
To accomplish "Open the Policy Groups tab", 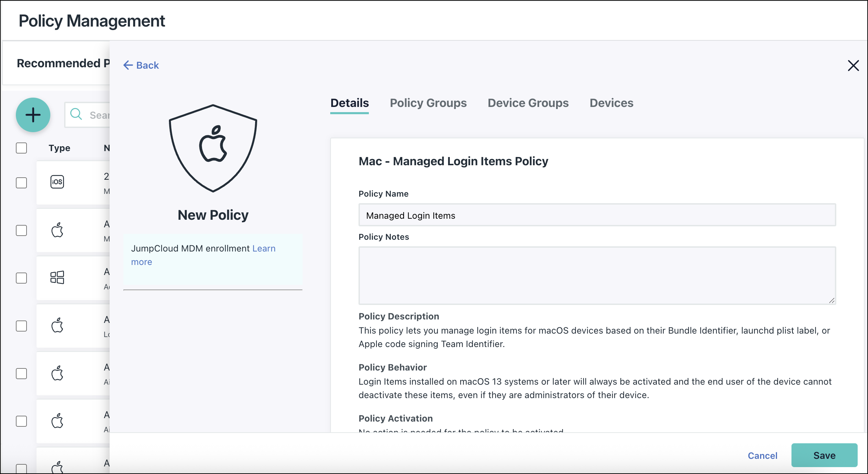I will 428,103.
